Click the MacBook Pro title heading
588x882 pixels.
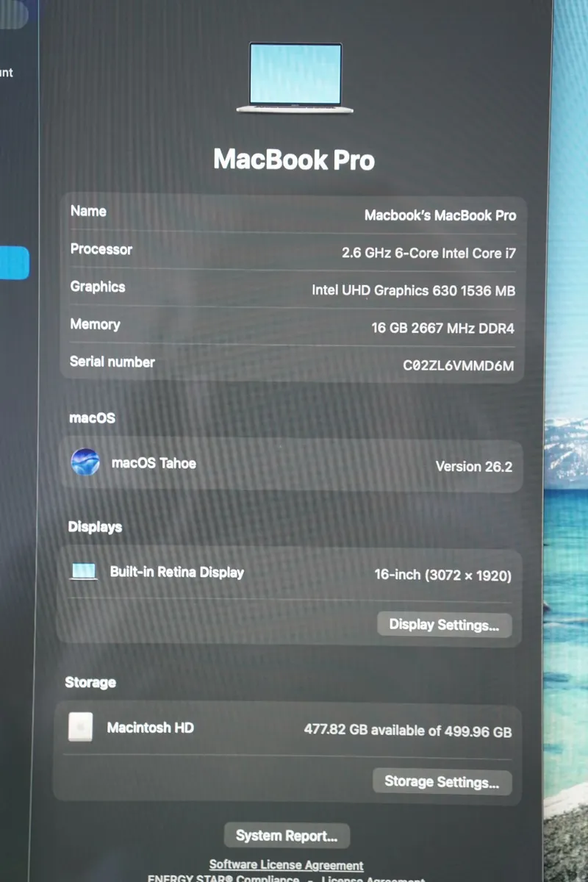coord(294,159)
